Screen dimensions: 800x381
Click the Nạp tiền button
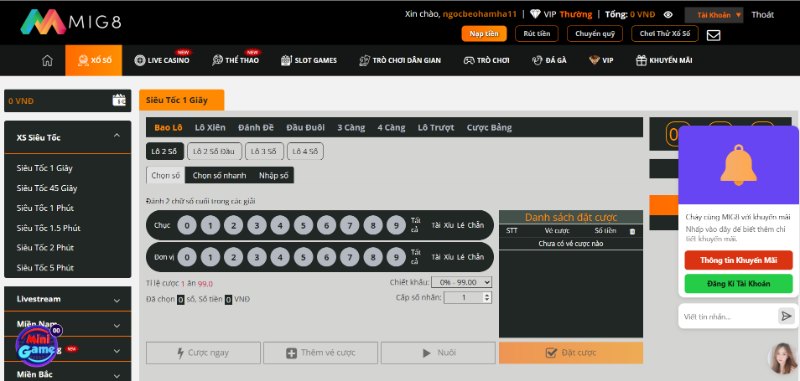point(484,34)
